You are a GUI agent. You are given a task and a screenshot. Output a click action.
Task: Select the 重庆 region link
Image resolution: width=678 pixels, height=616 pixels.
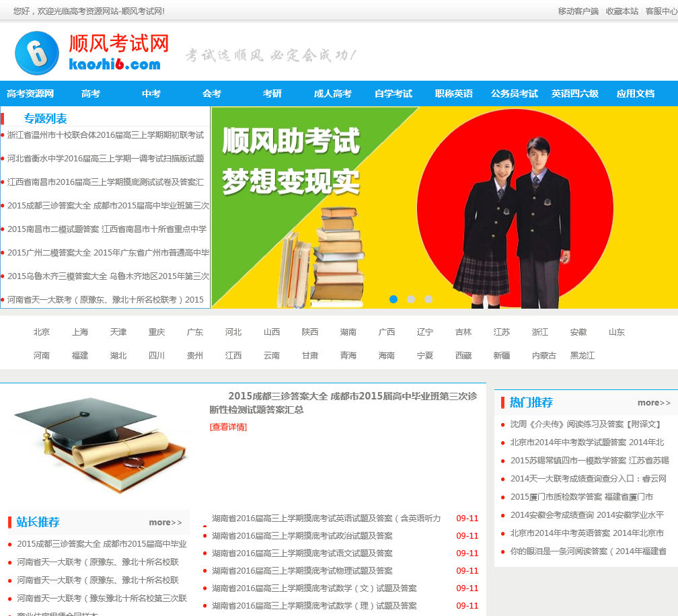(x=157, y=332)
